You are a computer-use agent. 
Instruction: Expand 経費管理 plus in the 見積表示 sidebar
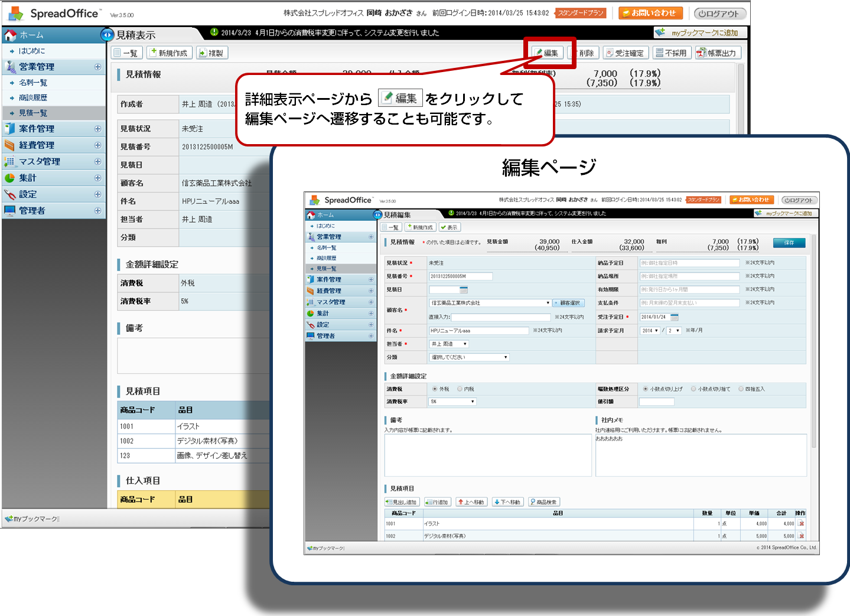coord(97,145)
